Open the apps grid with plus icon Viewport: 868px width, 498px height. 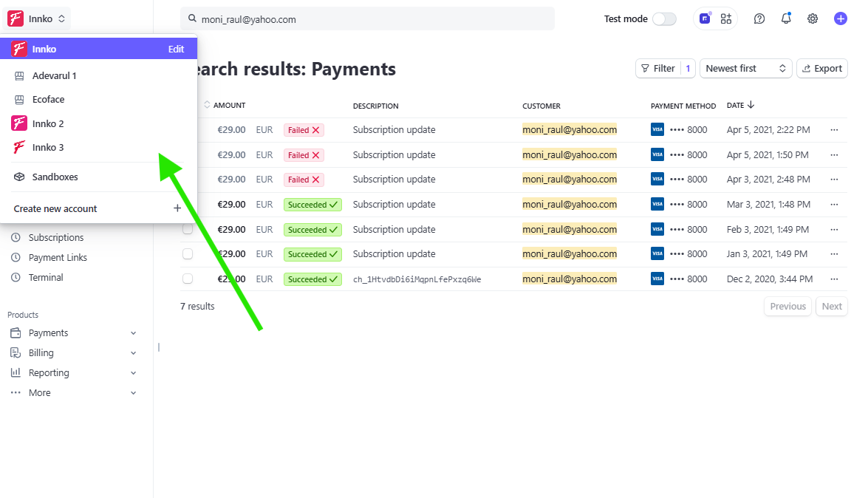(x=725, y=18)
